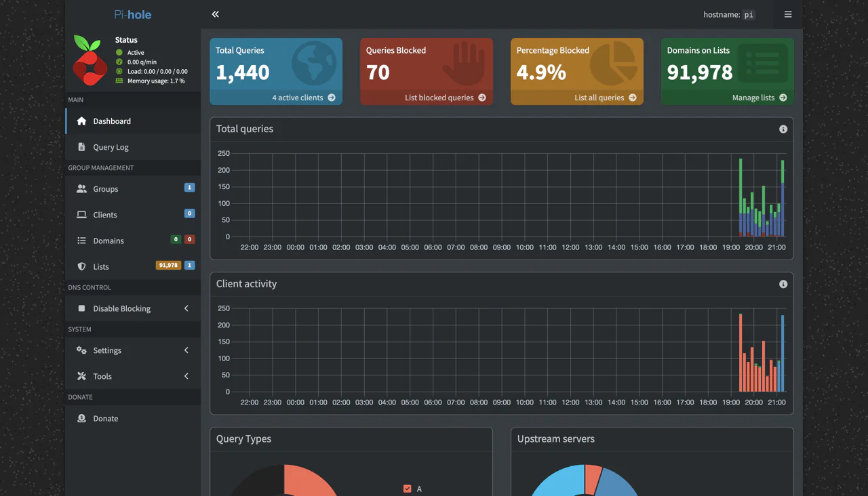868x496 pixels.
Task: Click the blue 1 badge beside Groups
Action: [190, 188]
